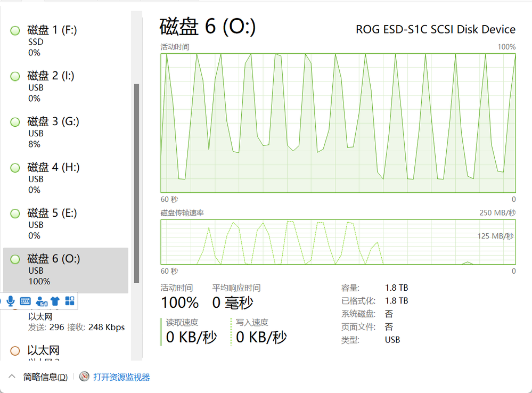Click the ROG ESD-S1C SCSI Disk Device label
This screenshot has width=532, height=393.
pos(436,29)
